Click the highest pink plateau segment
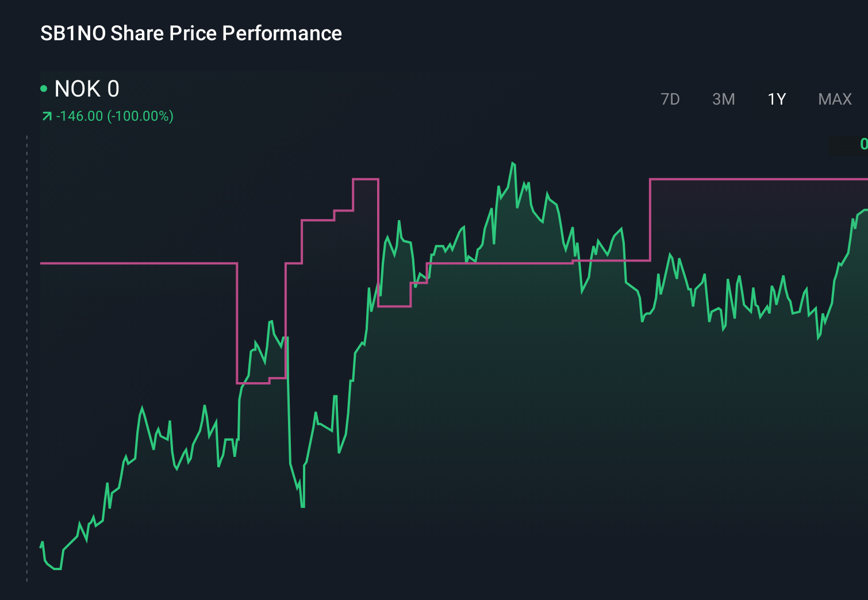This screenshot has width=868, height=600. click(365, 180)
